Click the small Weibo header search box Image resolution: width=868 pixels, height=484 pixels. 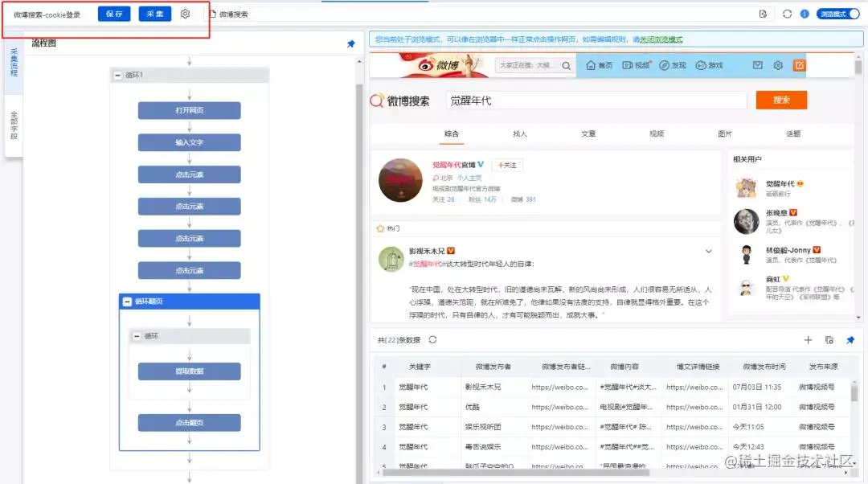(526, 65)
